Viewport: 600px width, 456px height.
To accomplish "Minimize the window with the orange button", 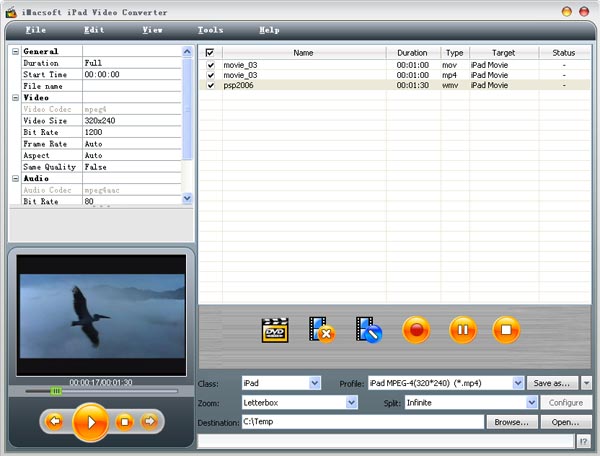I will tap(566, 11).
